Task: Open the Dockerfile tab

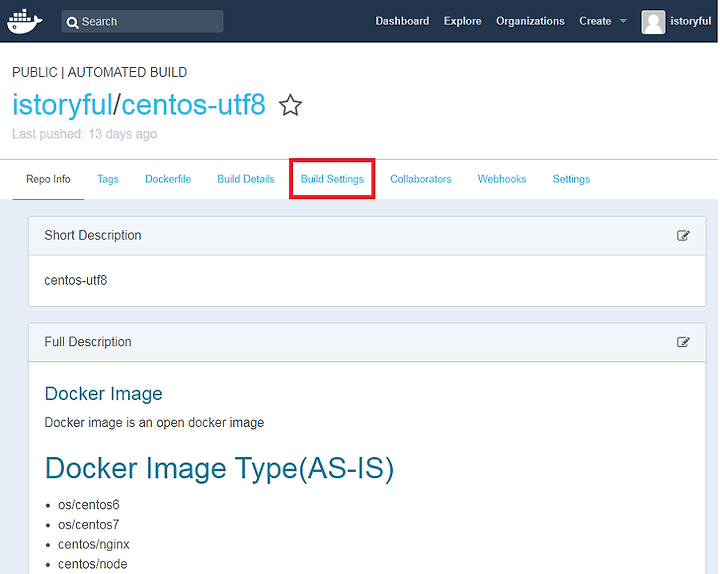Action: [x=168, y=179]
